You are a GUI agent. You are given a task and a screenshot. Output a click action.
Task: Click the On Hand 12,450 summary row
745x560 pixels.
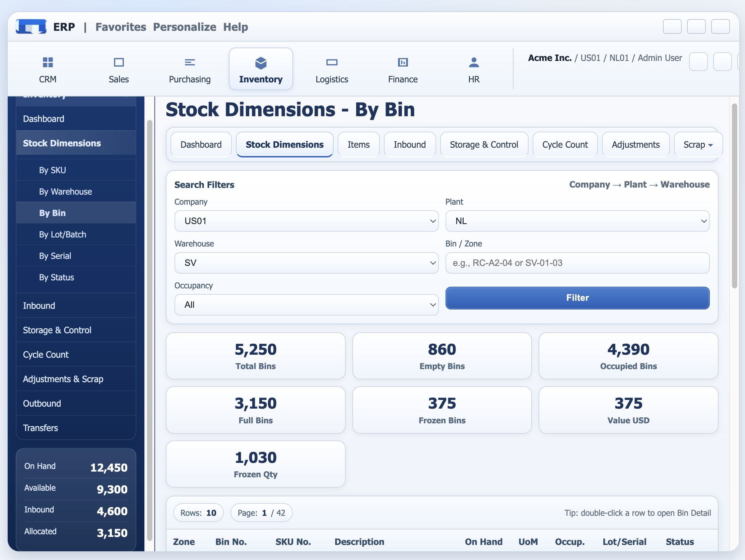(x=76, y=467)
